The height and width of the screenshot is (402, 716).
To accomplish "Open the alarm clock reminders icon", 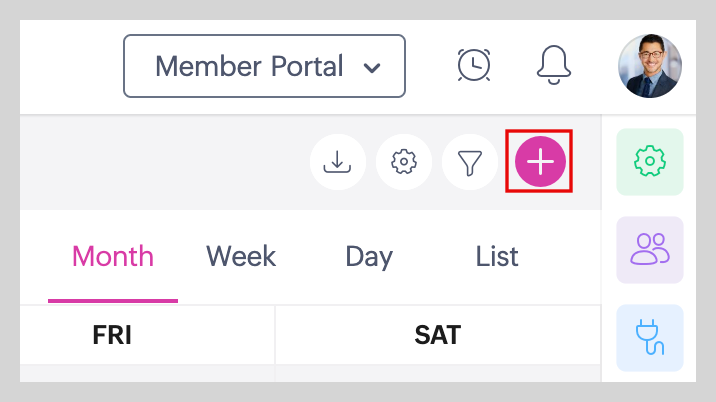I will click(474, 65).
